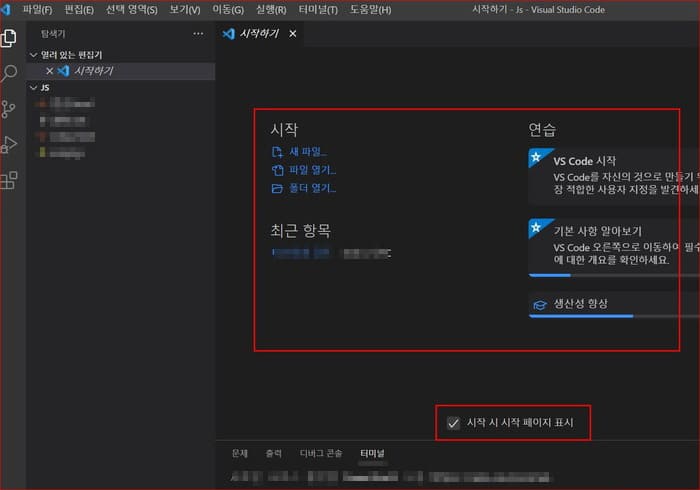Open the Source Control view
This screenshot has height=490, width=700.
pyautogui.click(x=8, y=109)
